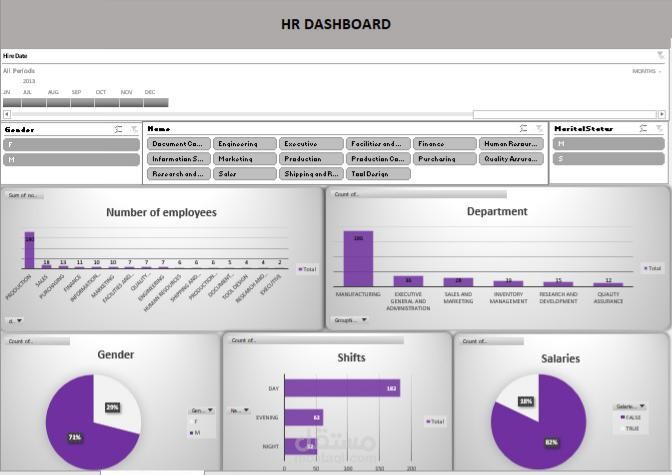This screenshot has height=475, width=672.
Task: Select Shipping and R... in the Name slicer
Action: click(x=311, y=174)
